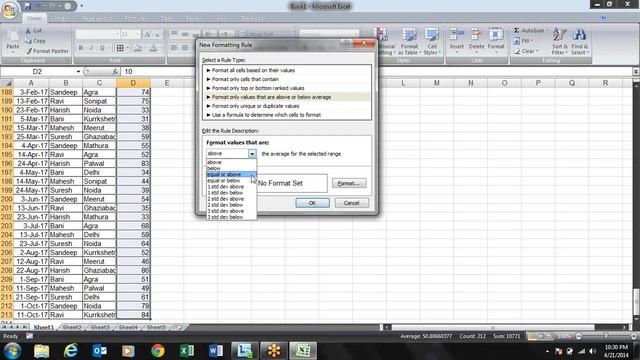
Task: Click the Insert cells icon
Action: [x=457, y=41]
